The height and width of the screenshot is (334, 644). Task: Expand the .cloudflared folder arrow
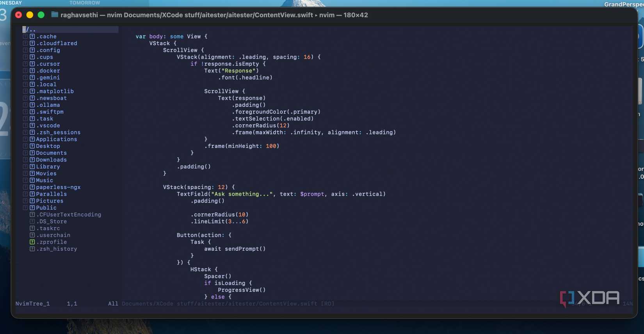coord(25,43)
